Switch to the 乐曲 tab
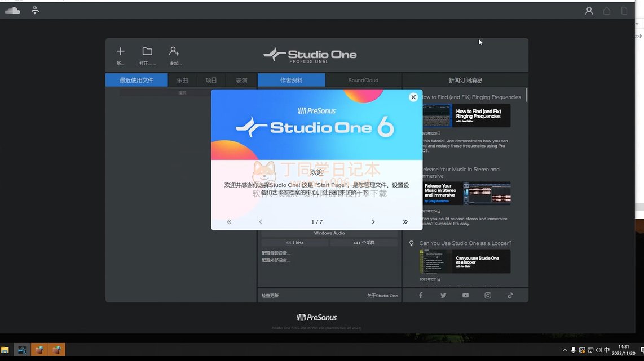Image resolution: width=644 pixels, height=361 pixels. click(182, 81)
